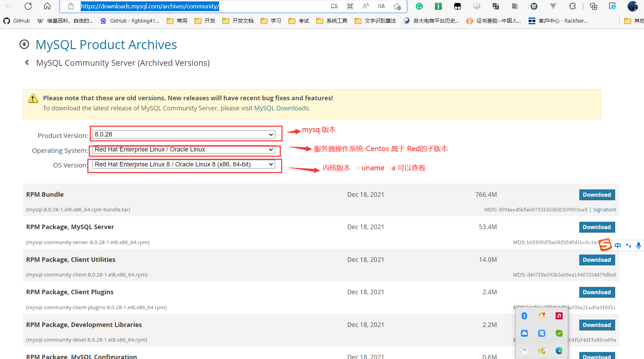Open the Microsoft Edge tray icon

(559, 351)
